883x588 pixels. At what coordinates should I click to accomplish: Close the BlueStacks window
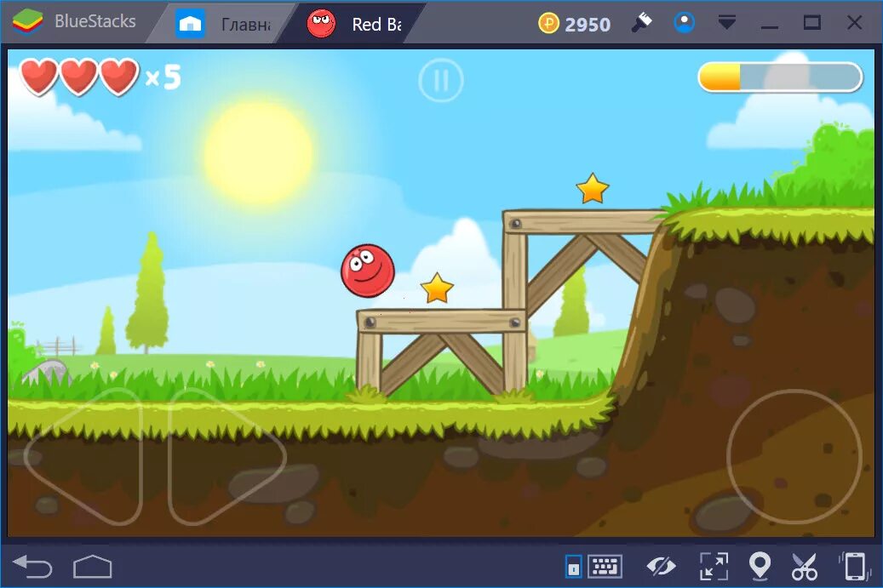click(854, 22)
